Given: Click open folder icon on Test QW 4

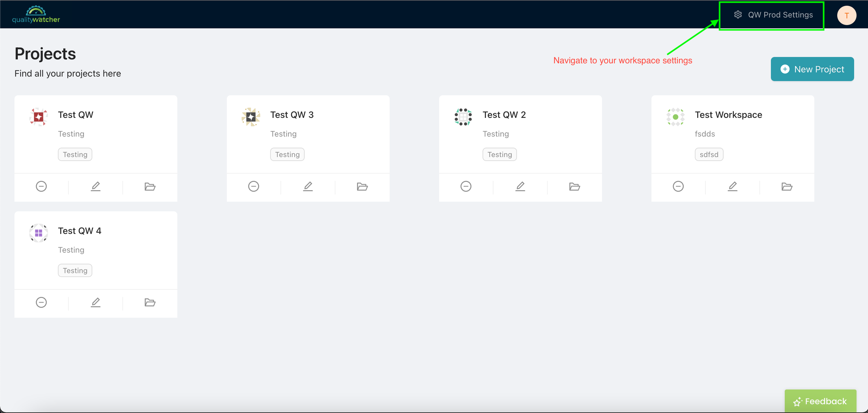Looking at the screenshot, I should pyautogui.click(x=149, y=302).
